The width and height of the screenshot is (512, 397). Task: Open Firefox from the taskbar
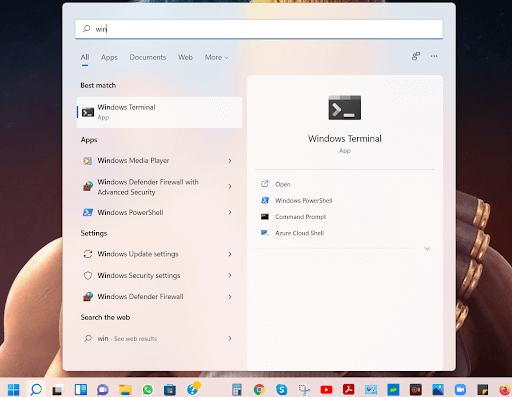(x=505, y=389)
